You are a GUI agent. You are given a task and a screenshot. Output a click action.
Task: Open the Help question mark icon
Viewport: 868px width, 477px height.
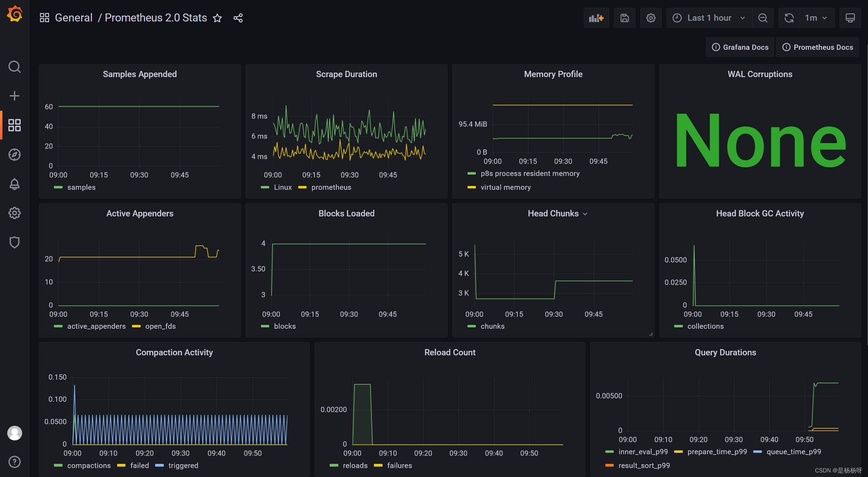coord(15,462)
